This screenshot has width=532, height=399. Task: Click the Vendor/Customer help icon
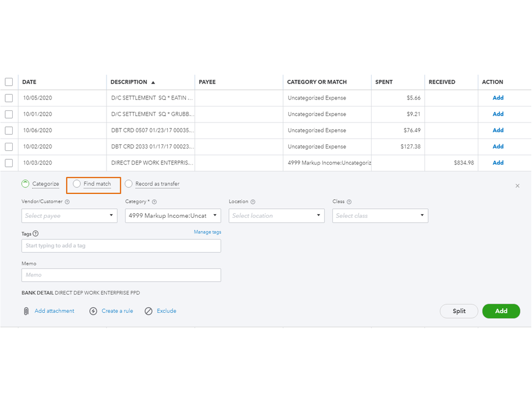coord(67,202)
